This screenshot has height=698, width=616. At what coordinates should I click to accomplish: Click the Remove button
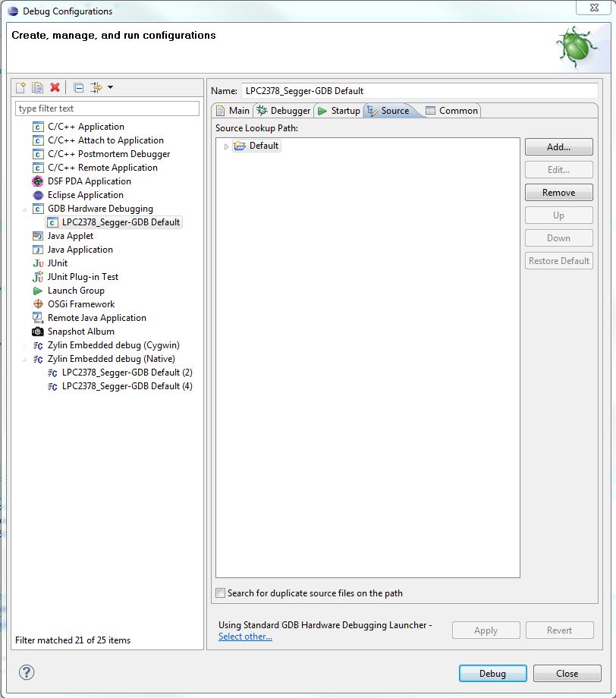(x=558, y=192)
